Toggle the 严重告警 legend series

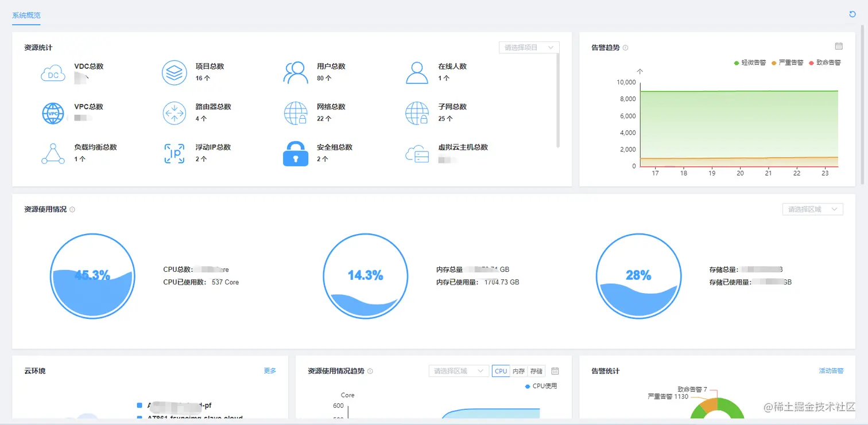coord(787,63)
